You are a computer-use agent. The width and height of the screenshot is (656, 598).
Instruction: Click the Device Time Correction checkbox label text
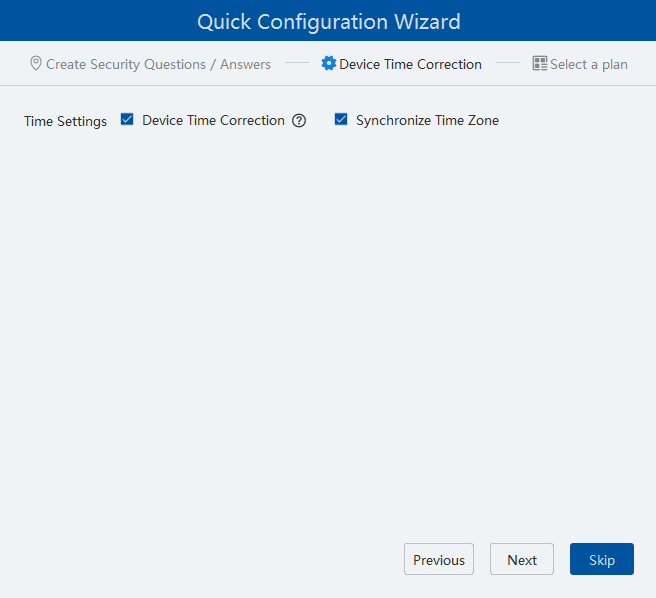[x=213, y=120]
